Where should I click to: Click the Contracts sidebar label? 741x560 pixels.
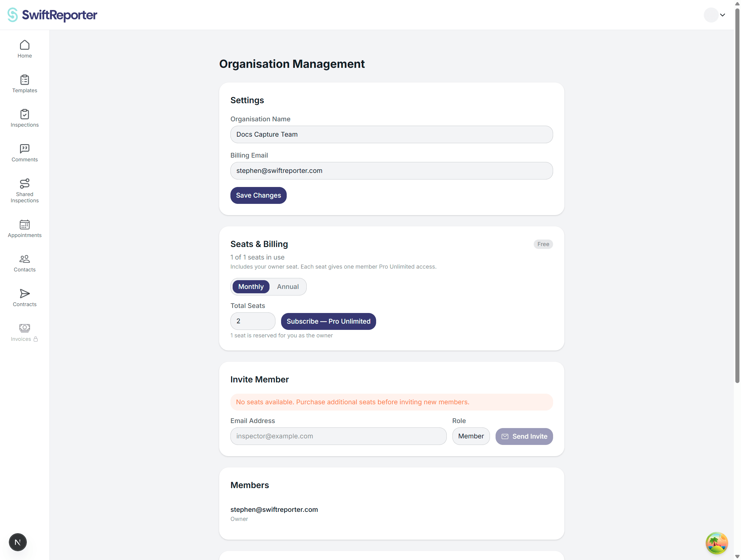tap(24, 304)
